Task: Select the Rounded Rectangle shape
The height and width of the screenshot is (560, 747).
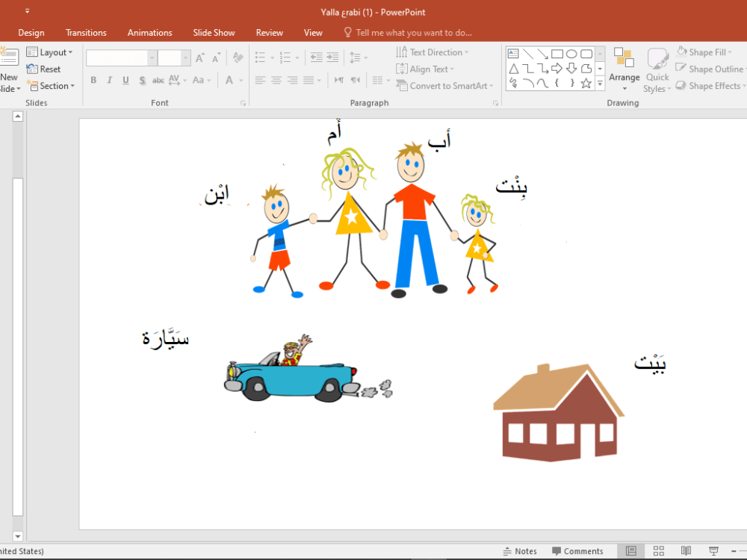Action: (586, 53)
